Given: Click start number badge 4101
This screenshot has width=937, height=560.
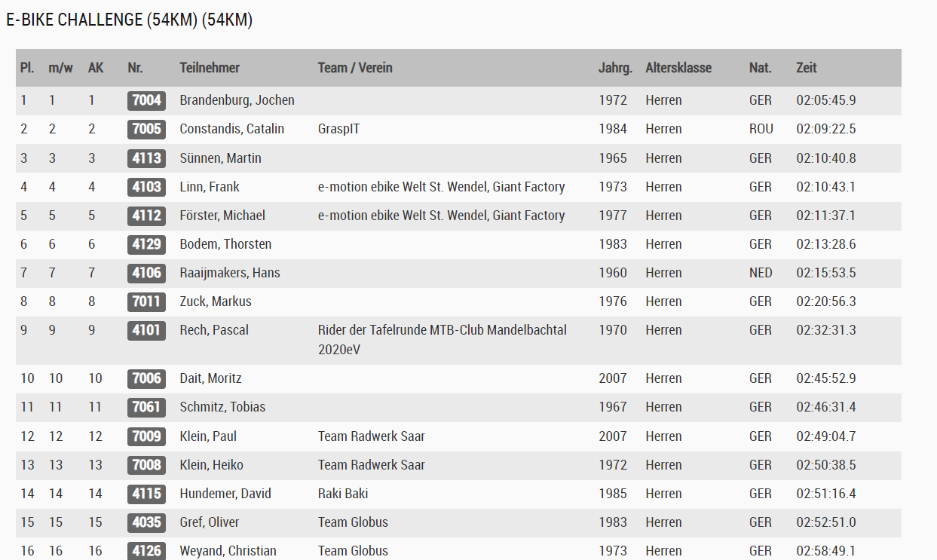Looking at the screenshot, I should pyautogui.click(x=146, y=330).
